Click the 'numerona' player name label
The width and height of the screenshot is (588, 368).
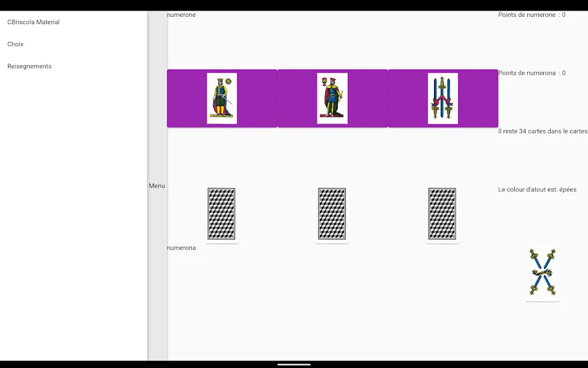(181, 248)
